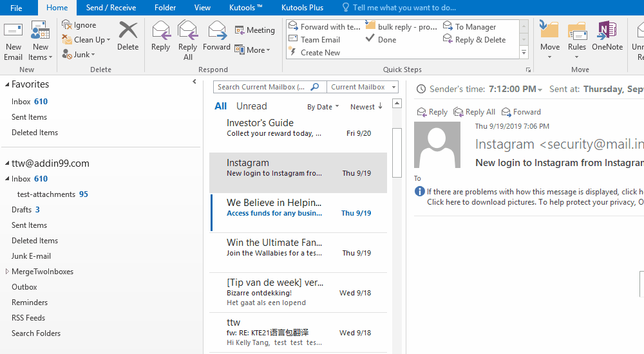The width and height of the screenshot is (644, 354).
Task: Show only Unread messages filter
Action: [251, 106]
